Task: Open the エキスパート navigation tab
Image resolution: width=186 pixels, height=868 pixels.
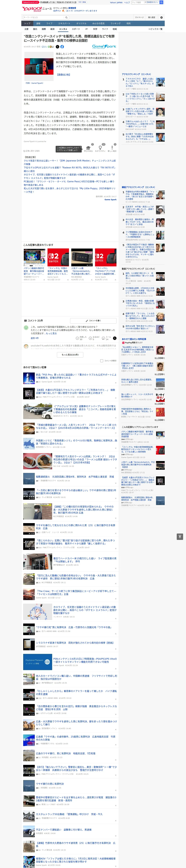Action: tap(64, 24)
